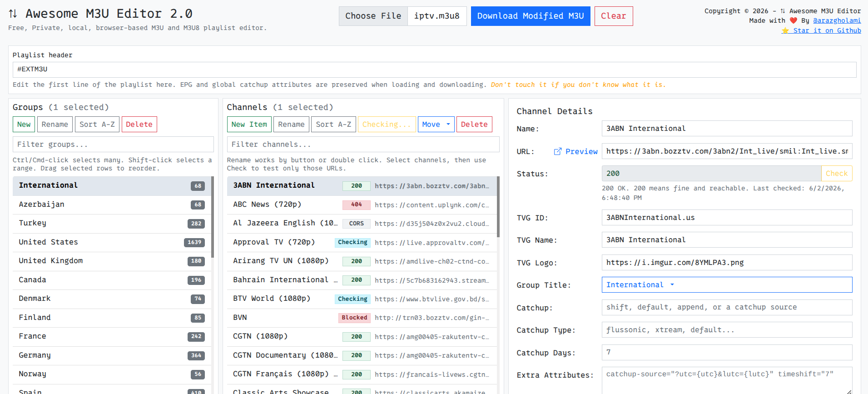868x394 pixels.
Task: Click Delete button in Groups panel
Action: pos(139,124)
